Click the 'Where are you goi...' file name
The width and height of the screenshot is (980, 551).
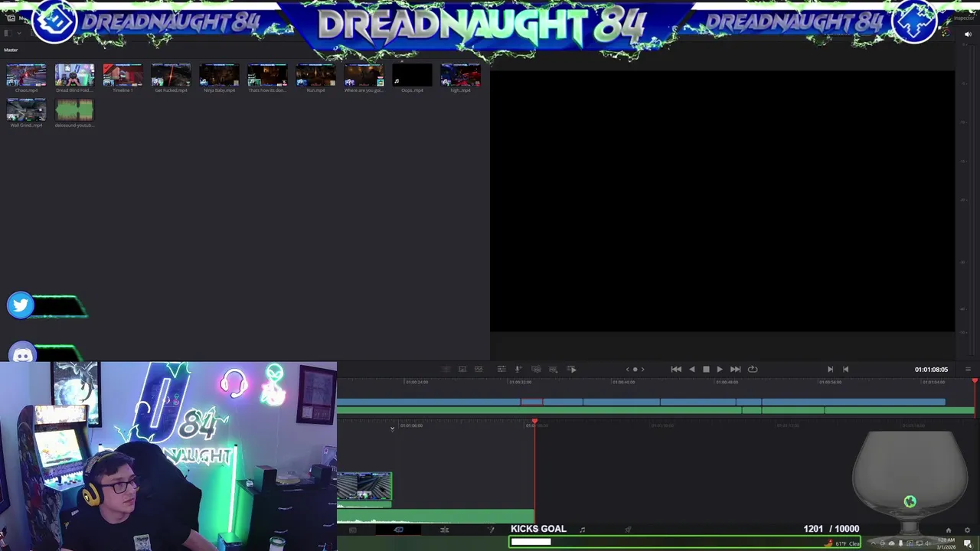364,90
